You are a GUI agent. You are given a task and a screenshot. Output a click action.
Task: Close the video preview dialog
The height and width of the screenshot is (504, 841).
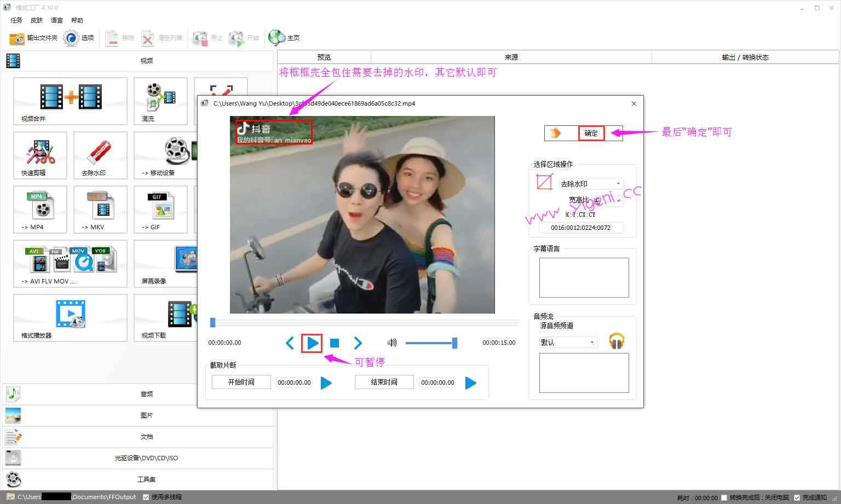[634, 103]
